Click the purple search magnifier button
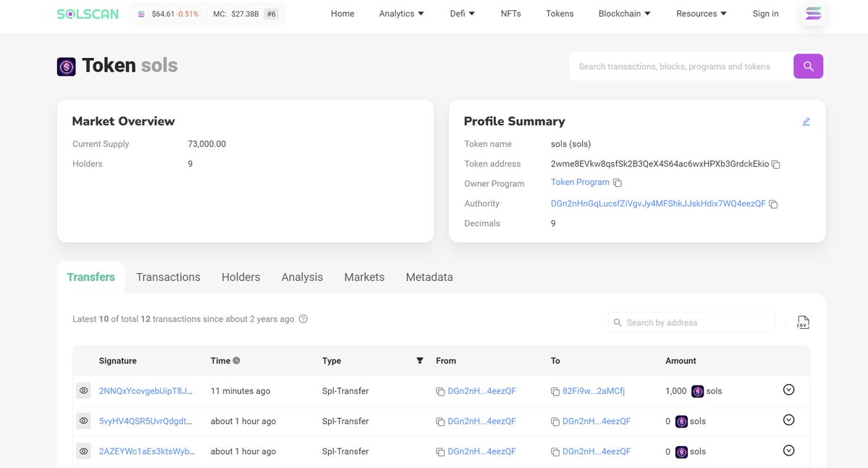868x468 pixels. click(808, 66)
